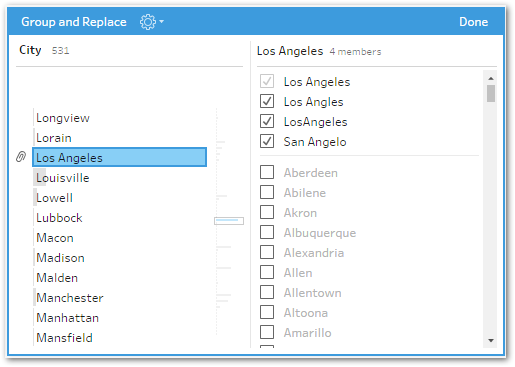The width and height of the screenshot is (515, 367).
Task: Uncheck the Los Angles member checkbox
Action: (x=267, y=101)
